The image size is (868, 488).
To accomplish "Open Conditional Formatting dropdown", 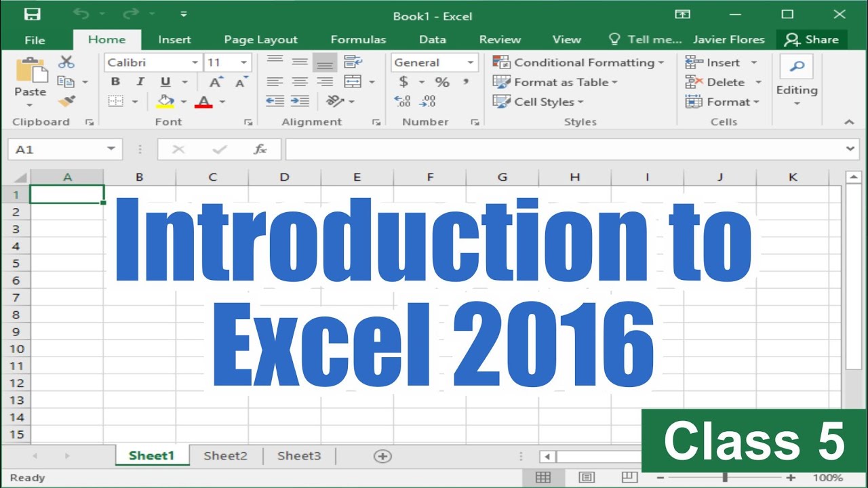I will [578, 62].
